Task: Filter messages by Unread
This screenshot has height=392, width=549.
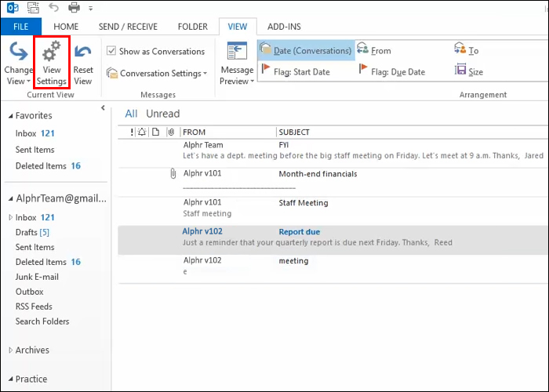Action: tap(162, 114)
